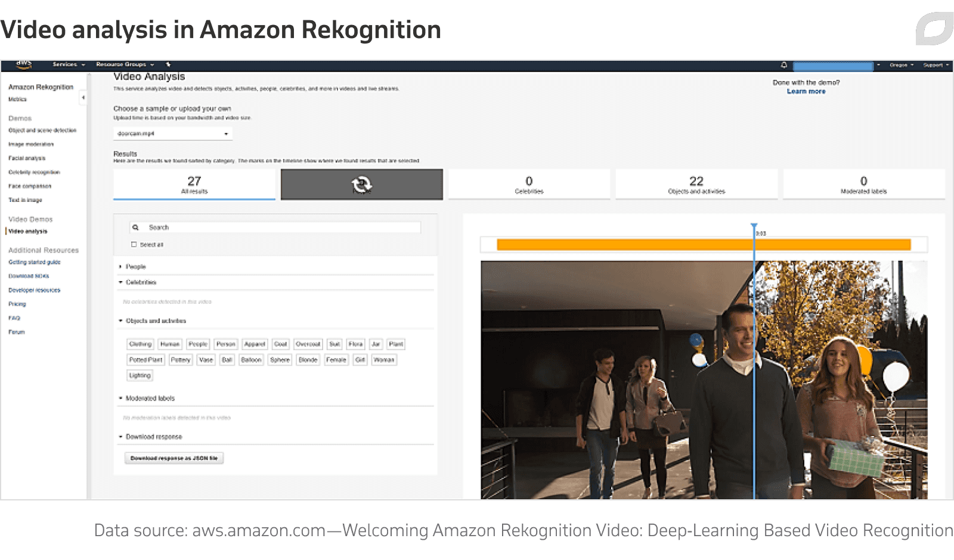Open the Resource Groups menu
This screenshot has height=560, width=954.
[125, 64]
